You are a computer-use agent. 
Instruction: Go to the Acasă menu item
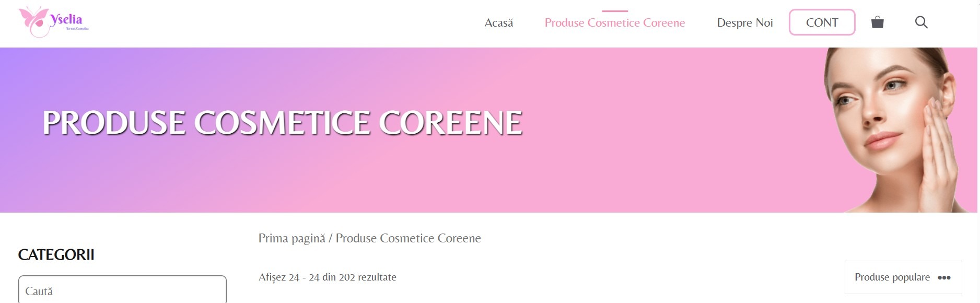[x=499, y=23]
